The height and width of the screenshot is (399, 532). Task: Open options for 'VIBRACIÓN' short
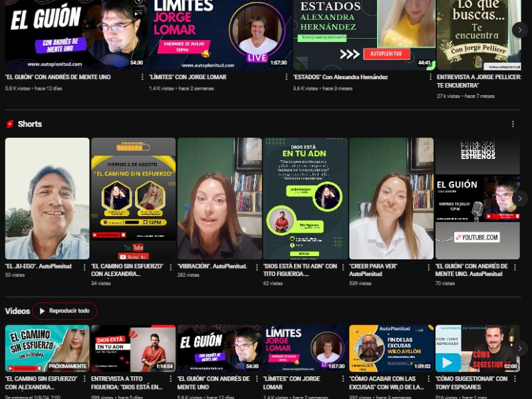point(257,267)
